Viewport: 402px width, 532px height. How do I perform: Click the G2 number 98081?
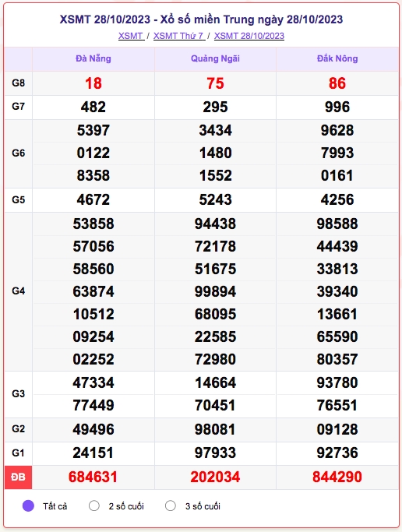215,429
